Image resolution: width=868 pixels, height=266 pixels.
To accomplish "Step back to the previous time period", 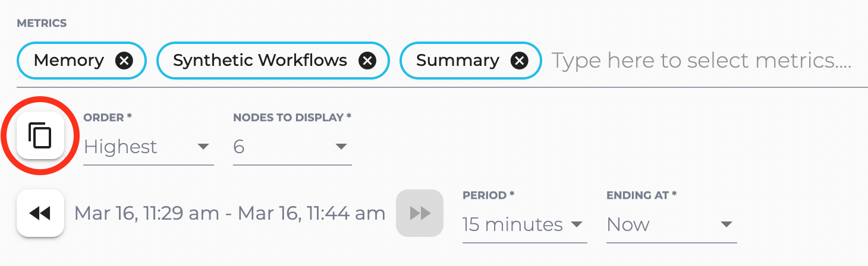I will click(x=40, y=213).
